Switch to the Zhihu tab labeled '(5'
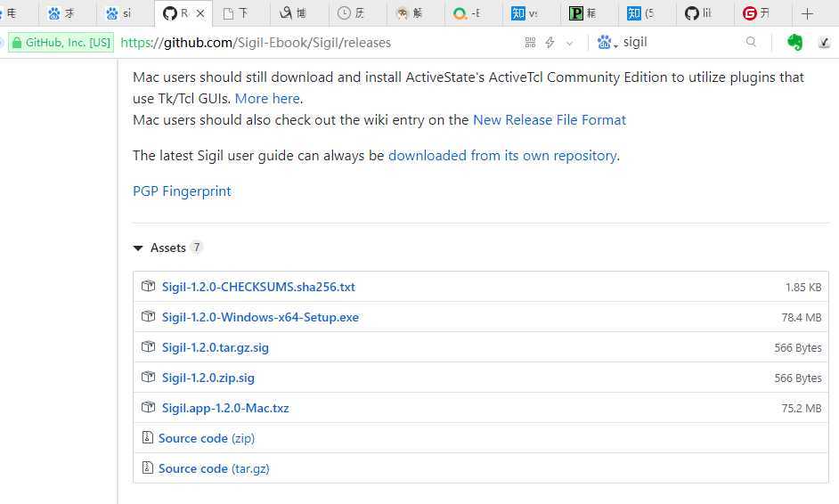The height and width of the screenshot is (504, 839). coord(648,13)
